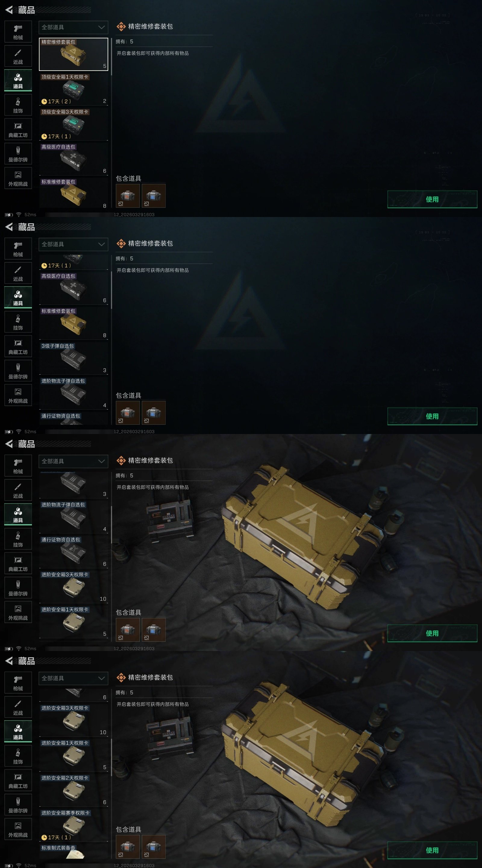This screenshot has height=868, width=482.
Task: Click the 3级子弹自选包 item with visible label
Action: point(74,358)
